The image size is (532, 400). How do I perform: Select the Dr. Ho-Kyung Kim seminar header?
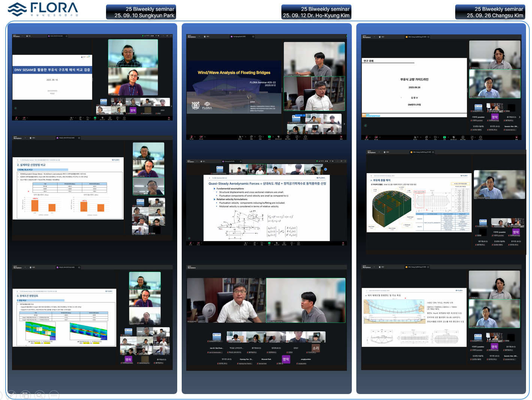click(x=316, y=12)
